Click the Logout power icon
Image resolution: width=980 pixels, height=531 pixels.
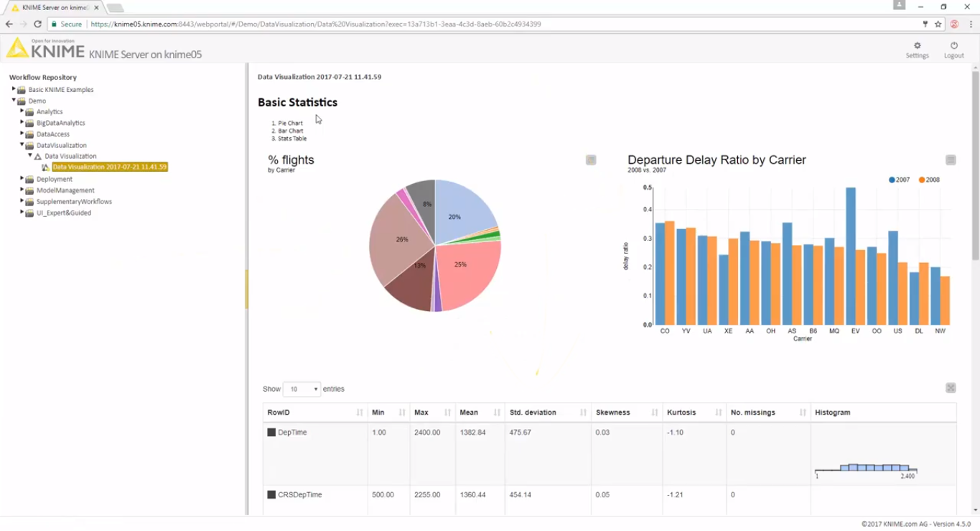point(953,45)
